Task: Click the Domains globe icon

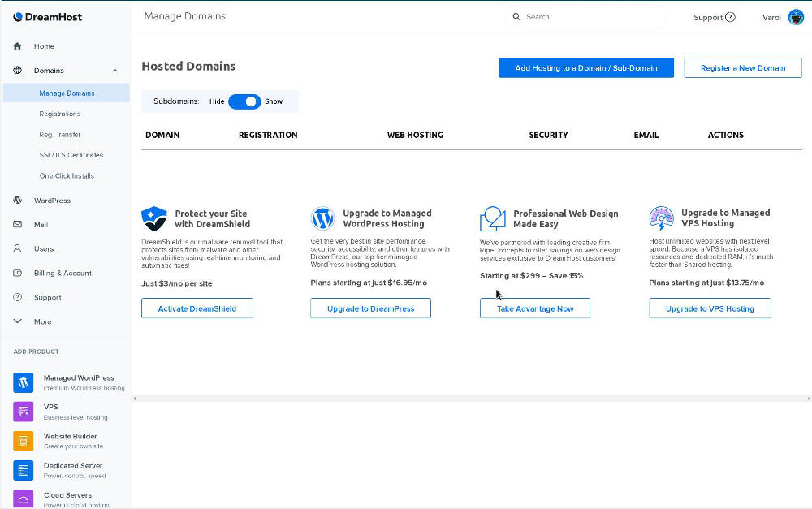Action: pos(18,70)
